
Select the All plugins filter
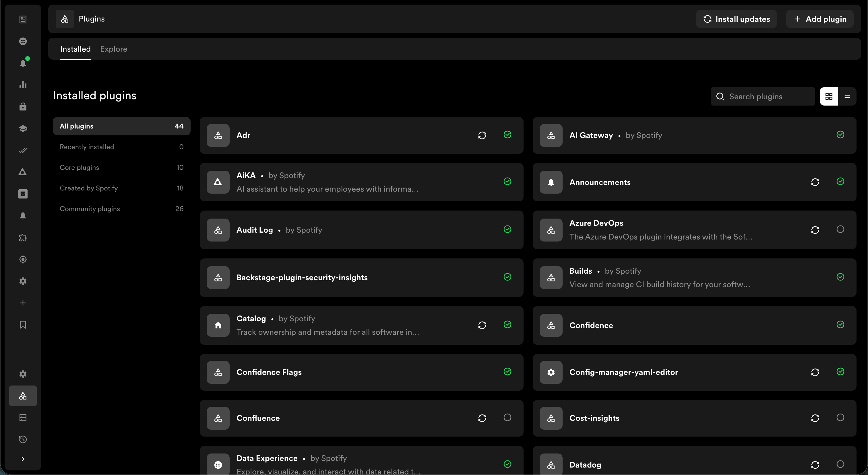coord(122,126)
